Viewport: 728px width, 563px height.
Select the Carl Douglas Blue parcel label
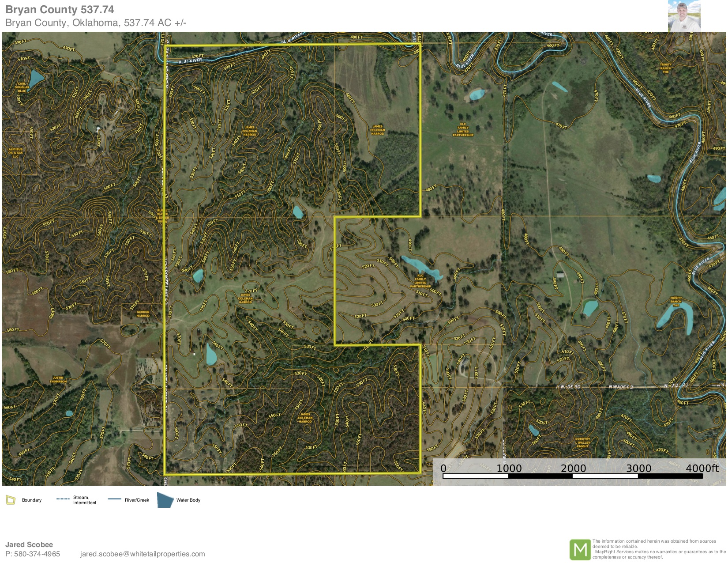[x=22, y=87]
